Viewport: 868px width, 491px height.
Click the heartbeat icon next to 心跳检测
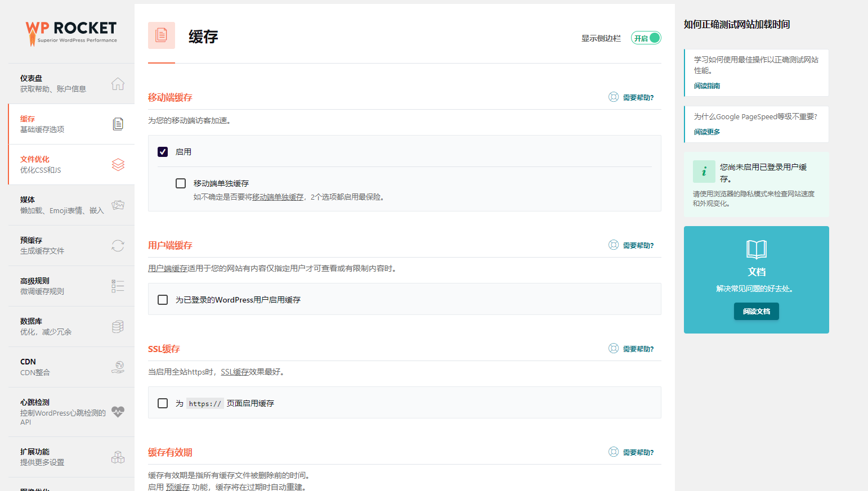click(118, 412)
